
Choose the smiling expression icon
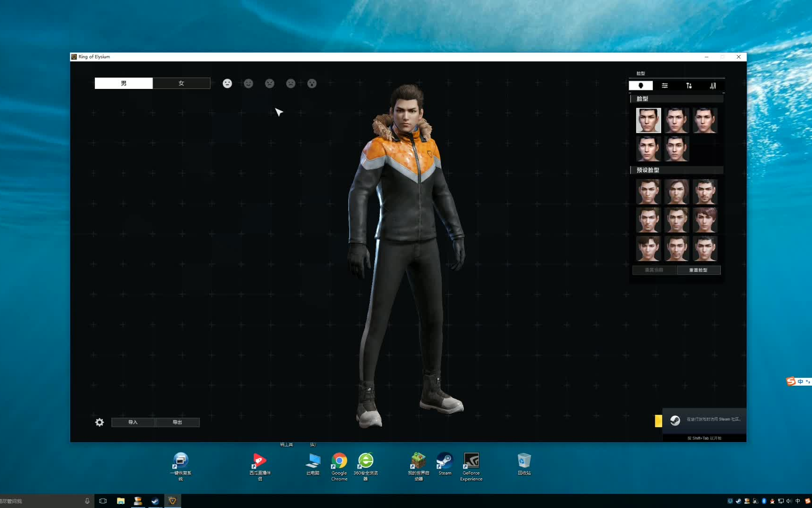tap(249, 83)
